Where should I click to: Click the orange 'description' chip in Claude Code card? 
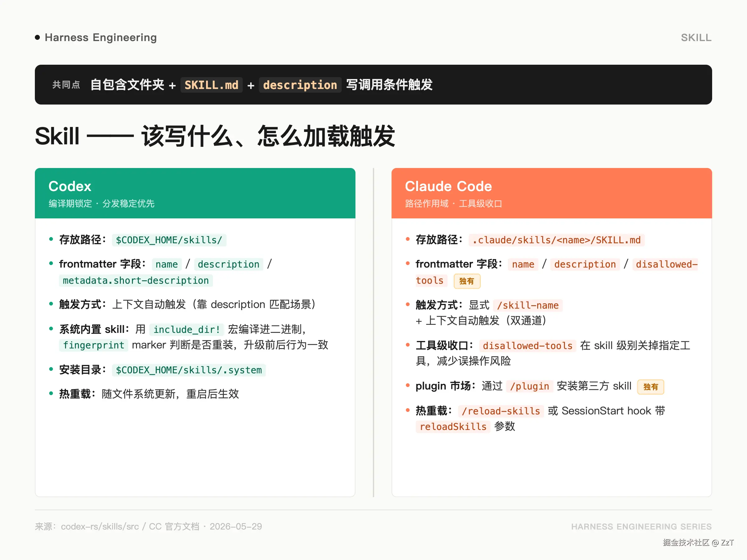click(x=585, y=264)
